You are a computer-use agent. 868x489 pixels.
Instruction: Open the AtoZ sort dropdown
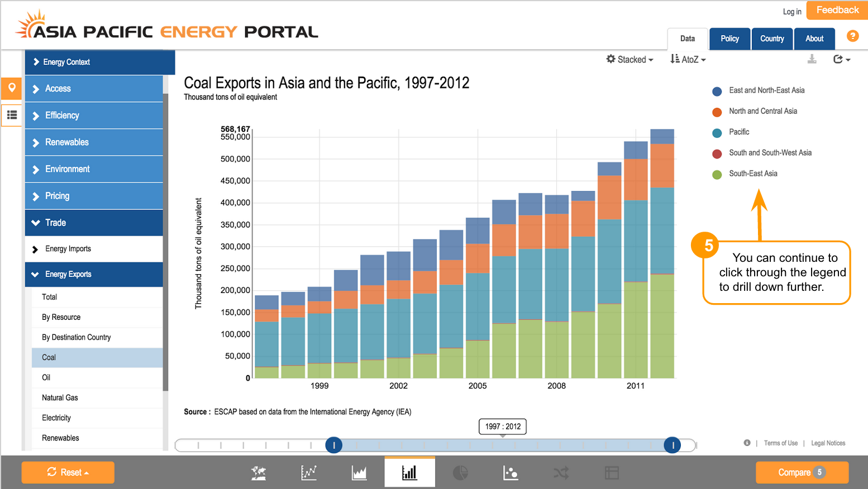(688, 60)
